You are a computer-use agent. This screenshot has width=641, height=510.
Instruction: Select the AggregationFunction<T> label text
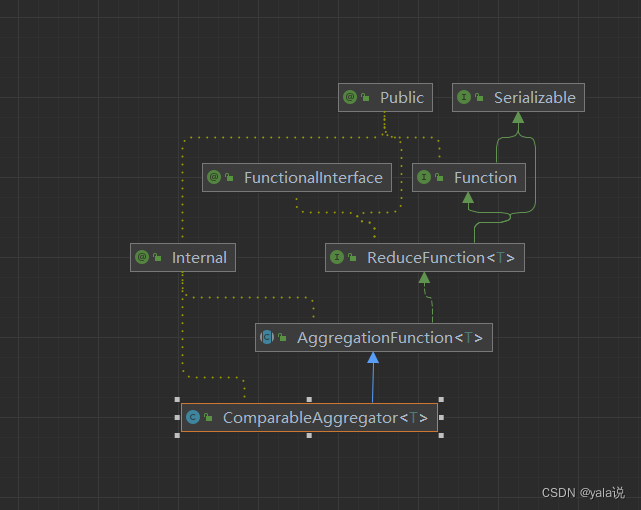pyautogui.click(x=389, y=338)
